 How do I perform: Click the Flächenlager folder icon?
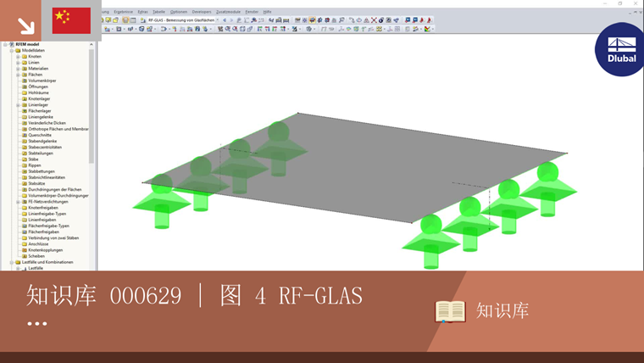pyautogui.click(x=25, y=110)
